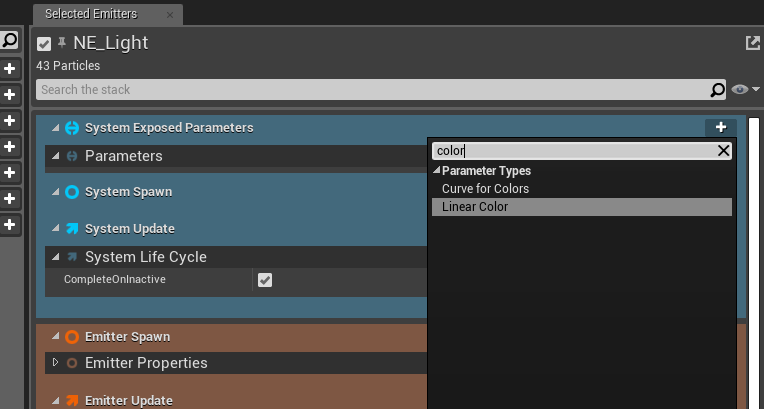Click the System Update arrow icon
This screenshot has width=764, height=409.
72,228
